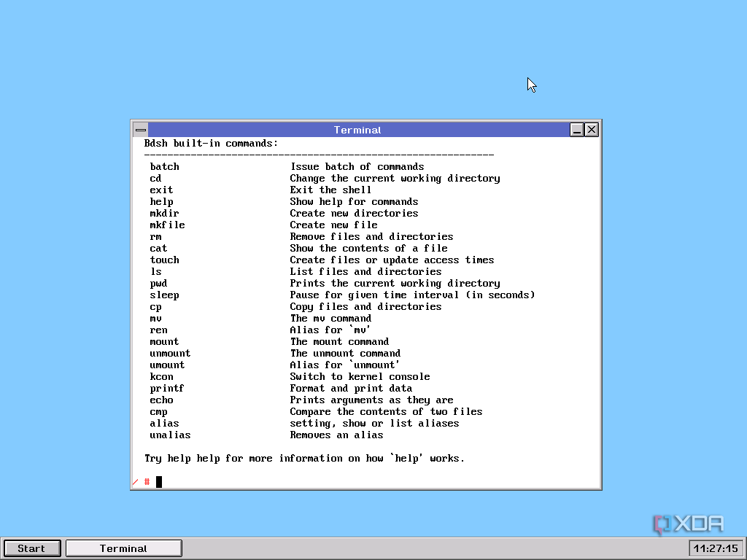Select the 'mkdir' command name
The height and width of the screenshot is (560, 747).
pos(164,214)
